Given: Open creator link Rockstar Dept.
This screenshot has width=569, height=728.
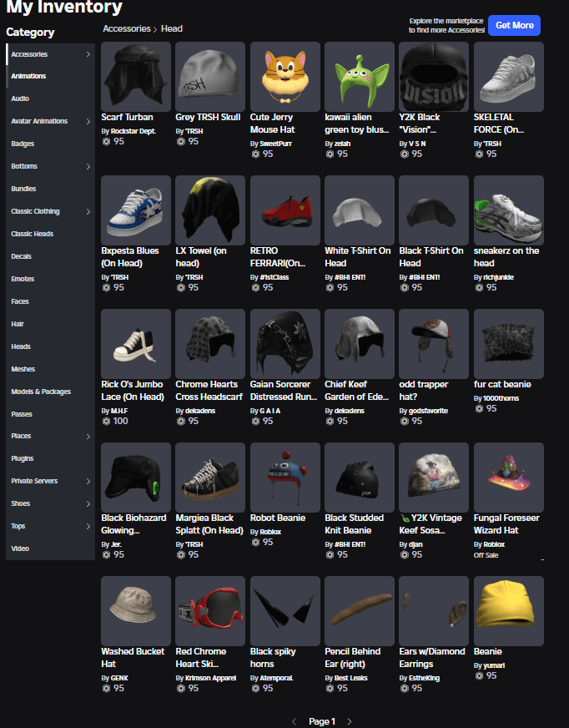Looking at the screenshot, I should 133,131.
